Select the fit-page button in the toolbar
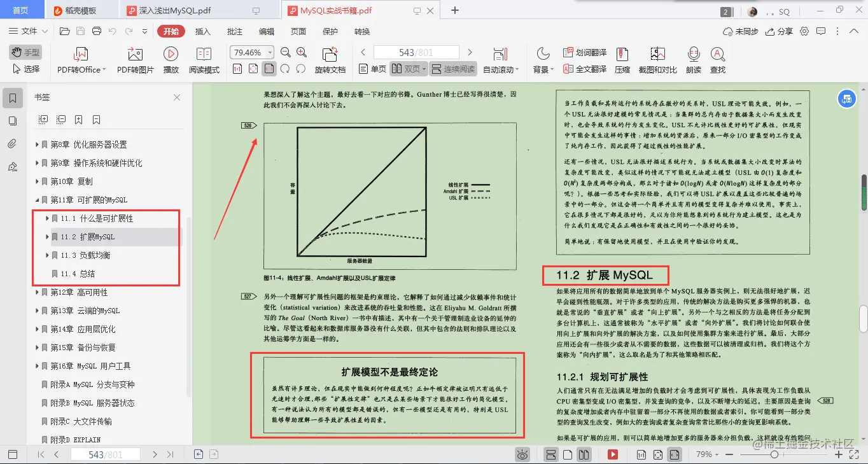868x464 pixels. point(253,69)
